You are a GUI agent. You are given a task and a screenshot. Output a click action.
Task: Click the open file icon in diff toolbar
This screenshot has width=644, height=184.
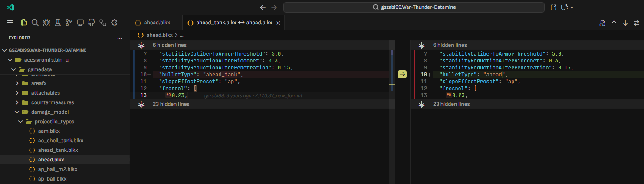click(x=602, y=23)
